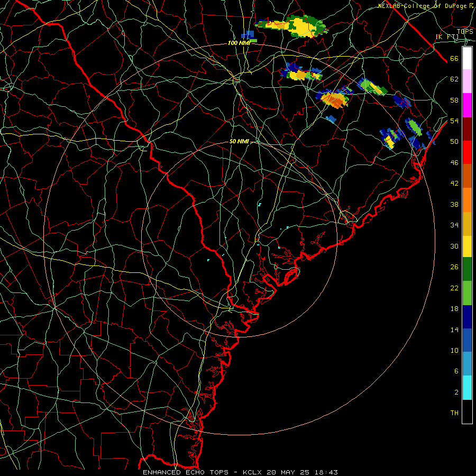Click the gold legend swatch

467,224
